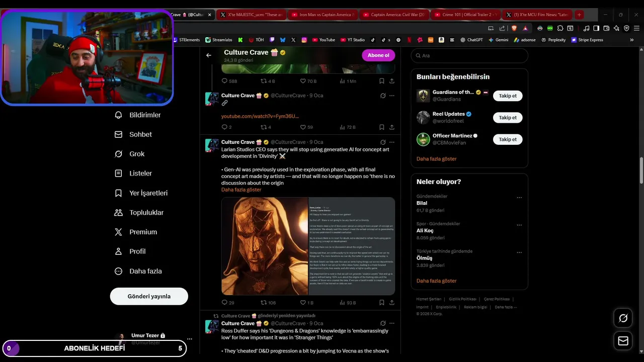The width and height of the screenshot is (644, 362).
Task: Reply to the Larian Studios post with 29 comments
Action: [x=224, y=303]
